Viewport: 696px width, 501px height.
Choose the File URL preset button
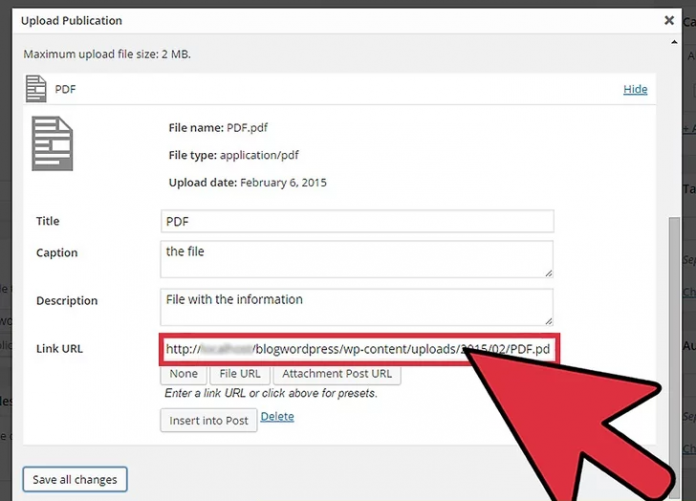tap(239, 374)
